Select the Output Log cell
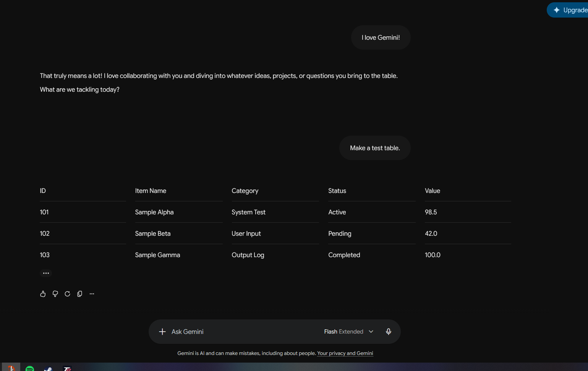This screenshot has height=371, width=588. (x=248, y=255)
